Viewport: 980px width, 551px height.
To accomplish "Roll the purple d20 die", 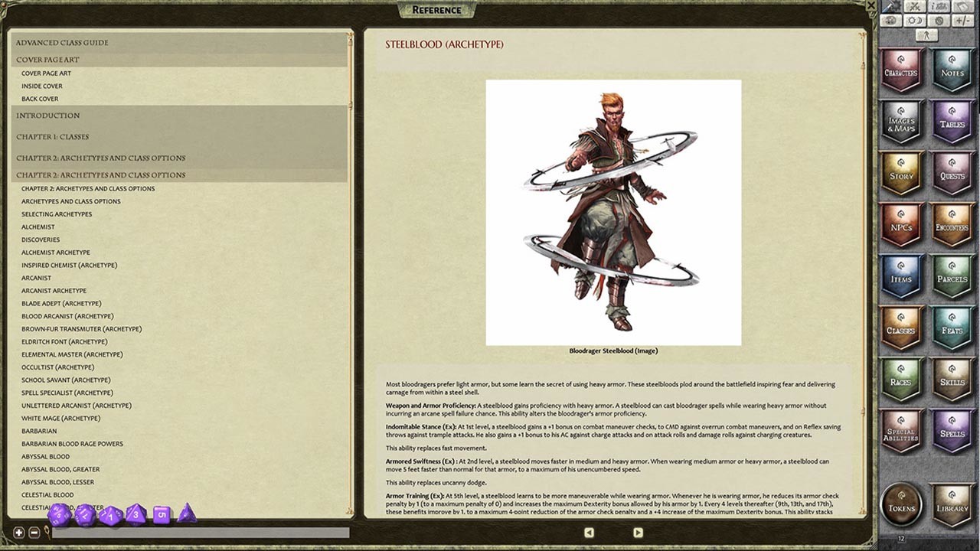I will coord(57,516).
